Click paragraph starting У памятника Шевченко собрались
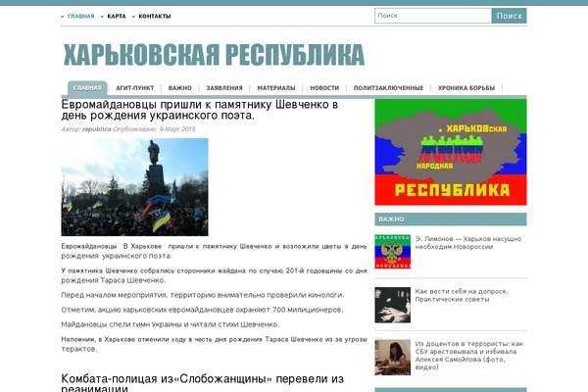 point(214,275)
